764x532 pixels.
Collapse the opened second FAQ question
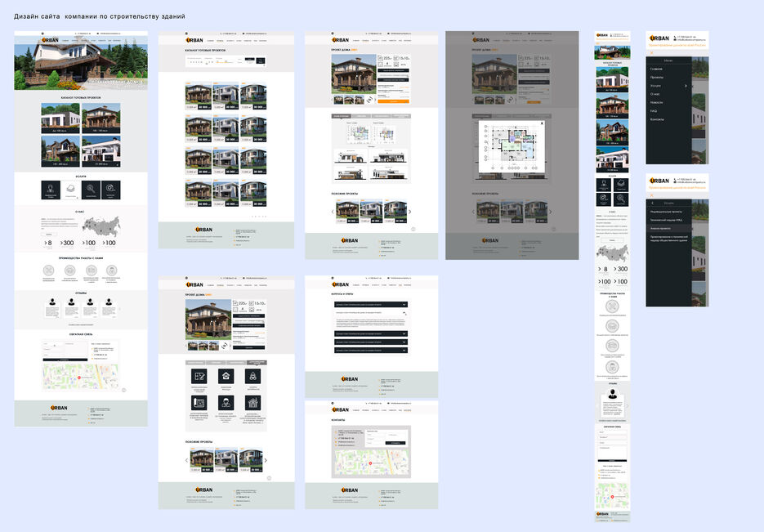[371, 313]
